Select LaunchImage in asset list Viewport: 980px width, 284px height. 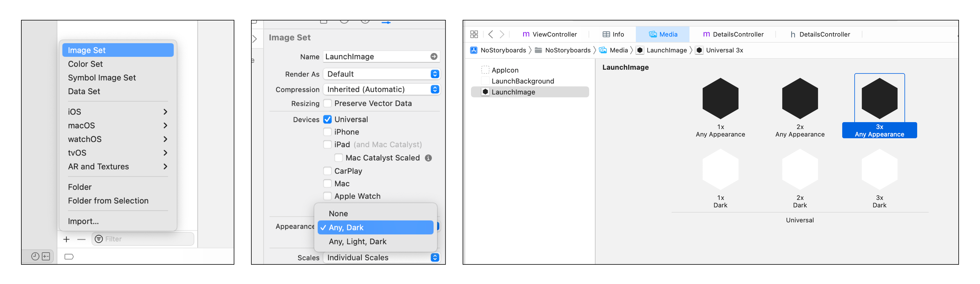coord(530,92)
